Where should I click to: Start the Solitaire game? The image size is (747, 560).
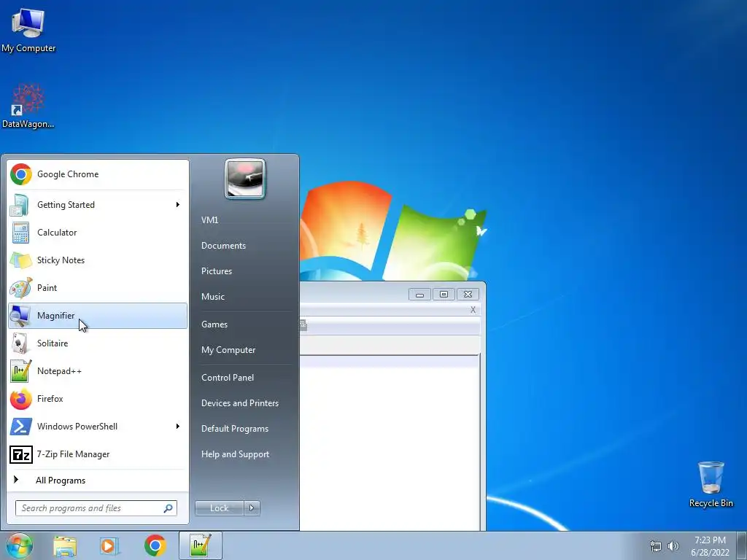pyautogui.click(x=98, y=343)
